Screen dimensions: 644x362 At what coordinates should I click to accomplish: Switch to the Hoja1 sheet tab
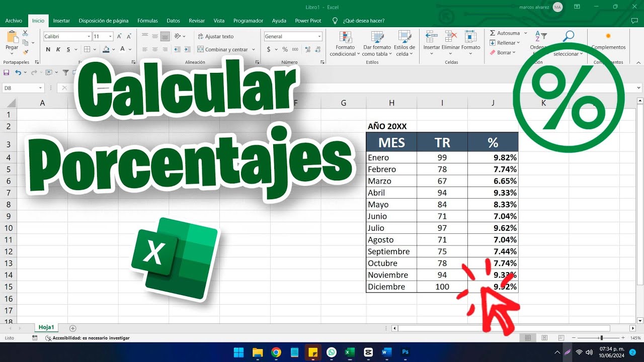46,327
